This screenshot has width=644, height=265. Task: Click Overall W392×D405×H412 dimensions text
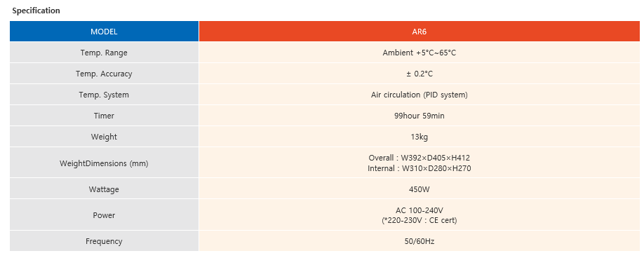420,158
